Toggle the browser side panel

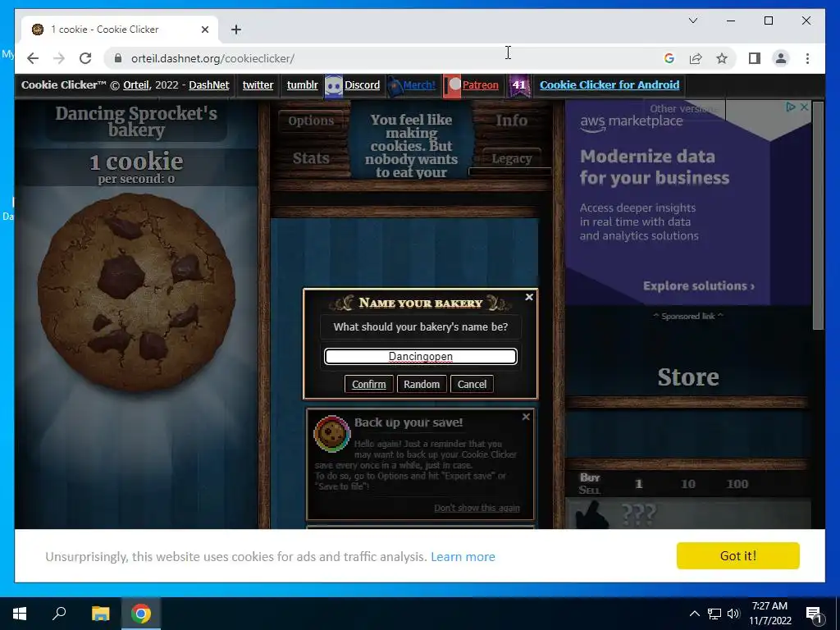pos(755,58)
